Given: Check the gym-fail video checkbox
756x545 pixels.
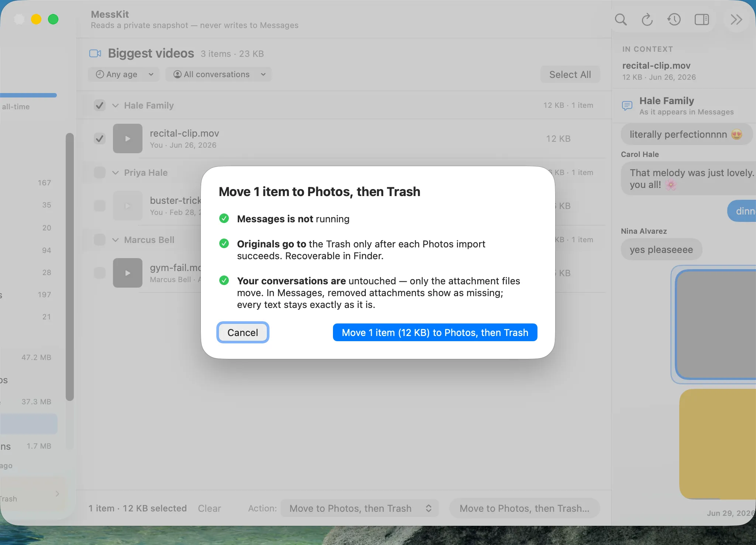Looking at the screenshot, I should pos(100,273).
